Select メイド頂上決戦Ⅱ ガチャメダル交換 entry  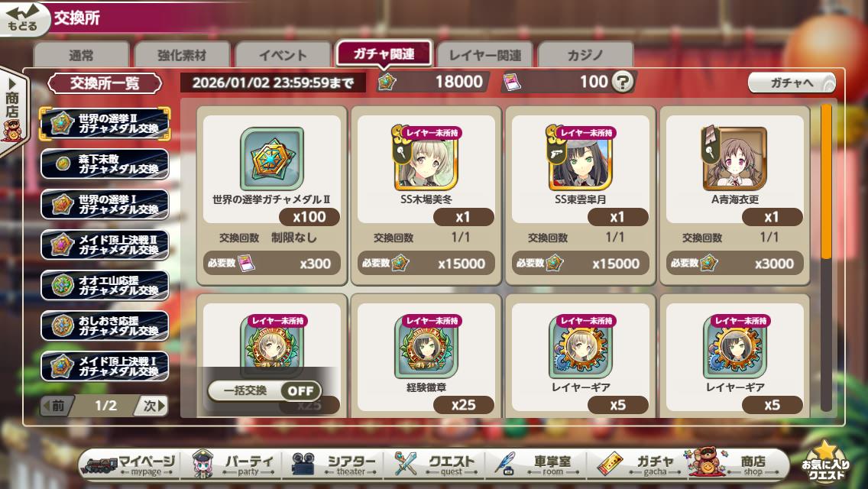[105, 244]
